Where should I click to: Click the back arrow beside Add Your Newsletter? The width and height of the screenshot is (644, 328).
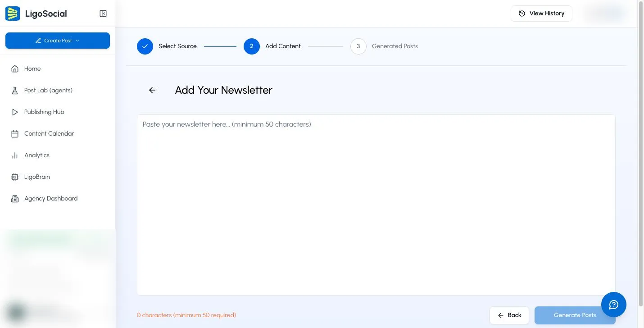152,90
